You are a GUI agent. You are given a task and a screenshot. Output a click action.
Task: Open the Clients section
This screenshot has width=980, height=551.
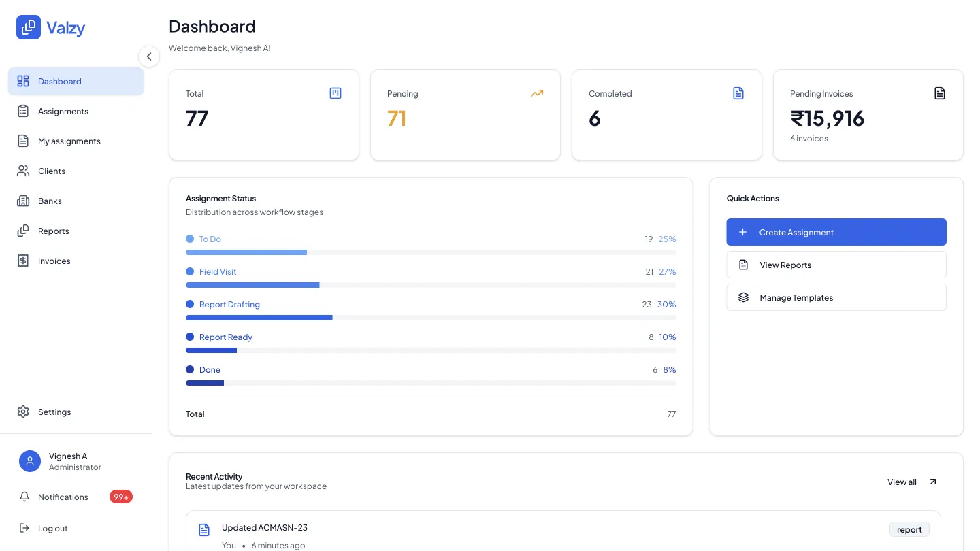76,171
